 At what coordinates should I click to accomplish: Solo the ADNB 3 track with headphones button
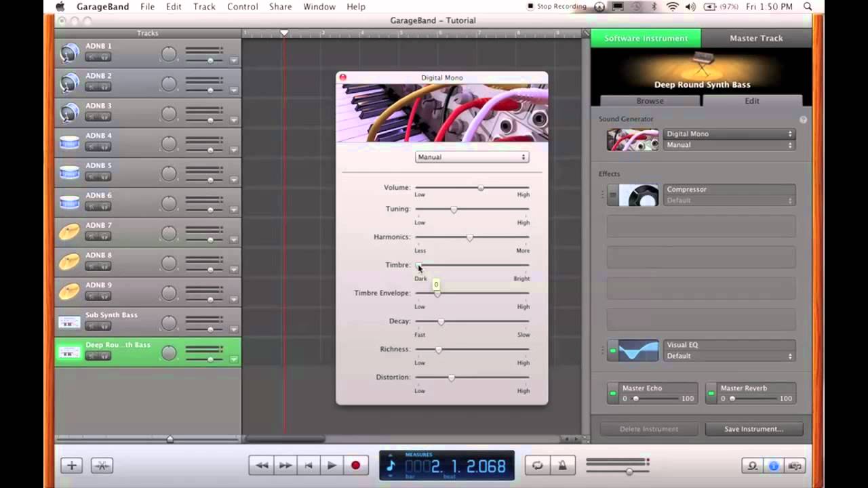(105, 117)
